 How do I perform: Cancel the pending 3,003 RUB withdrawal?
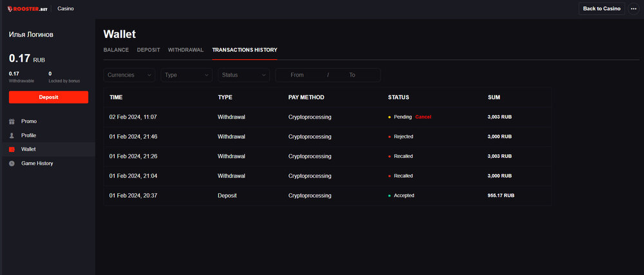click(423, 117)
